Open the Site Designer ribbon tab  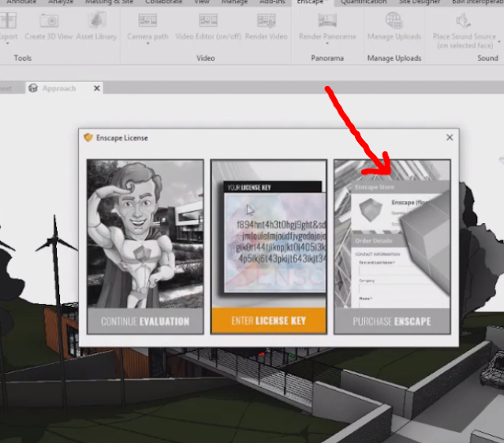419,2
